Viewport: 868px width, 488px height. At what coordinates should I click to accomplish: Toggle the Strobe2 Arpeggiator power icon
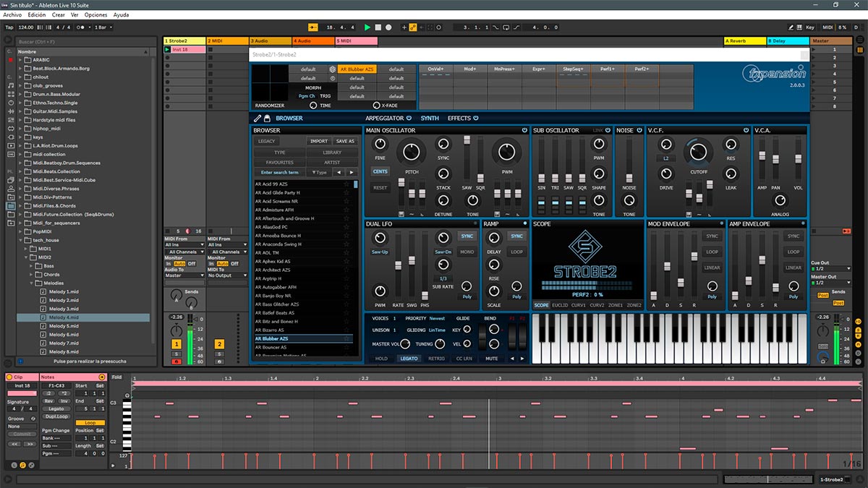point(409,118)
